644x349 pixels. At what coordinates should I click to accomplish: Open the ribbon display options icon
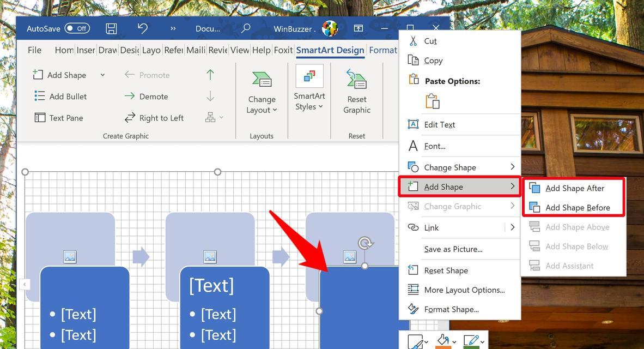tap(359, 28)
